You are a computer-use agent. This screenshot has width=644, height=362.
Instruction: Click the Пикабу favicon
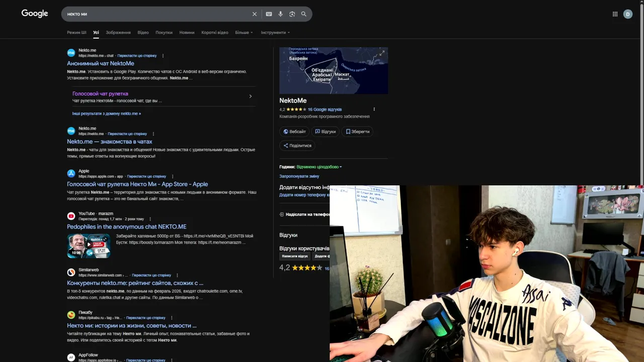71,315
